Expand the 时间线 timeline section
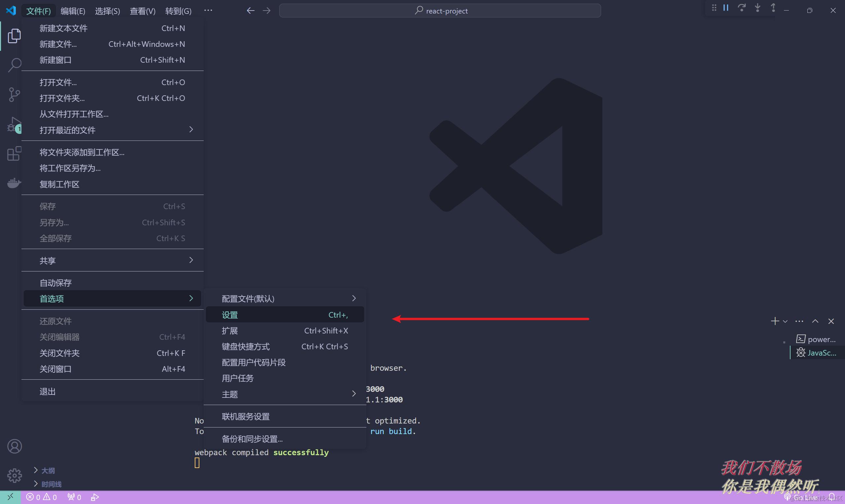The height and width of the screenshot is (504, 845). pyautogui.click(x=51, y=484)
